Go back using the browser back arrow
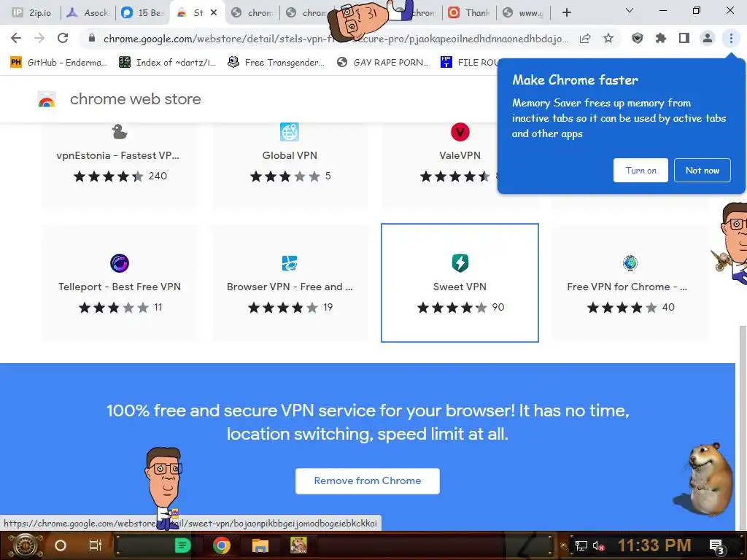 click(16, 38)
